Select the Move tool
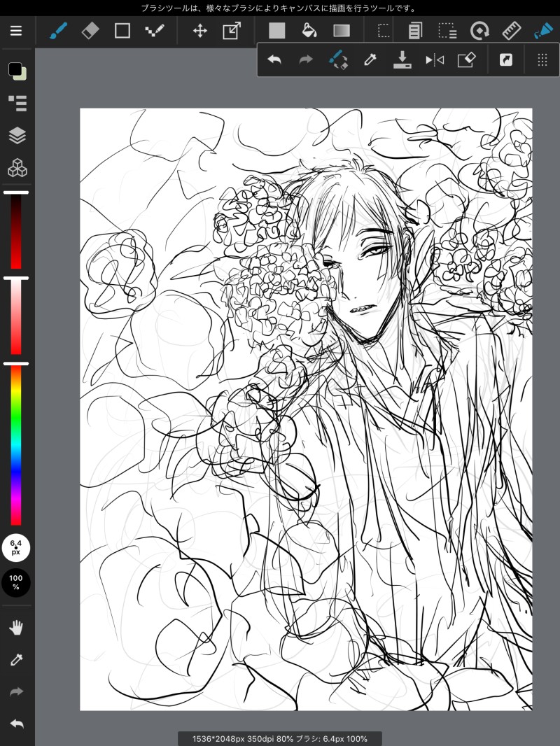 tap(199, 31)
